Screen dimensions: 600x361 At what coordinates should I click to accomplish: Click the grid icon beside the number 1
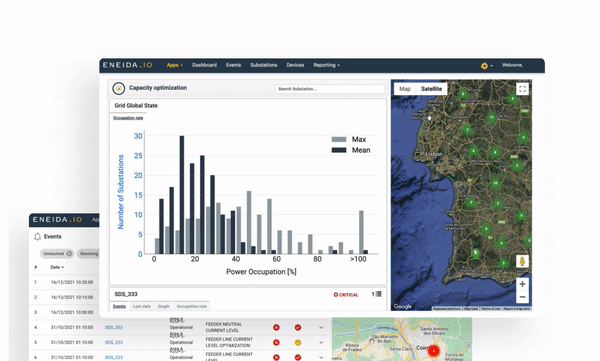[378, 294]
